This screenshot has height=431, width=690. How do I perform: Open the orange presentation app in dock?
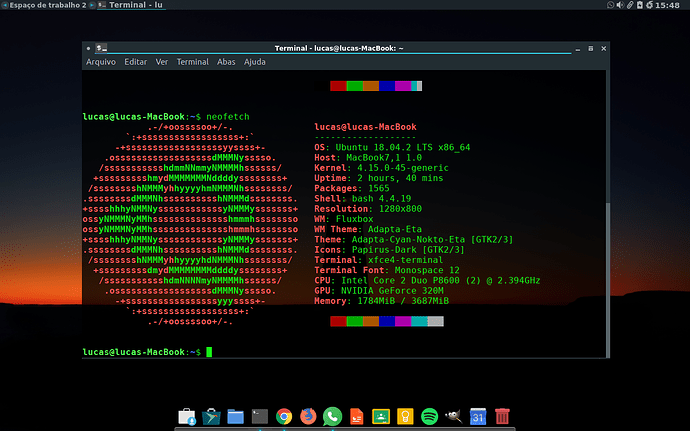click(x=356, y=416)
